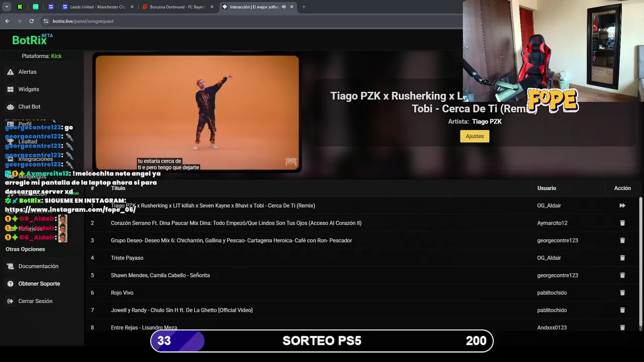The width and height of the screenshot is (644, 362).
Task: Delete the Shawn Mendes Señorita request
Action: (x=622, y=276)
